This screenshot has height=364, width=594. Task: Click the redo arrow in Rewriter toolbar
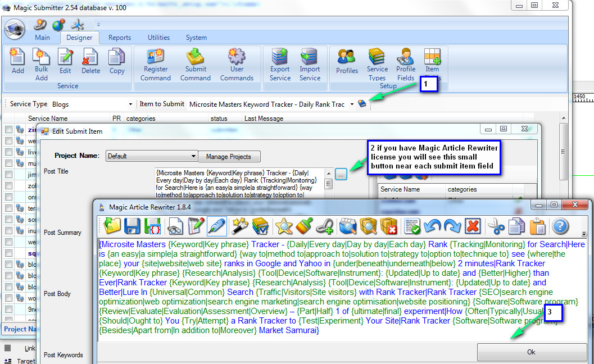[452, 226]
